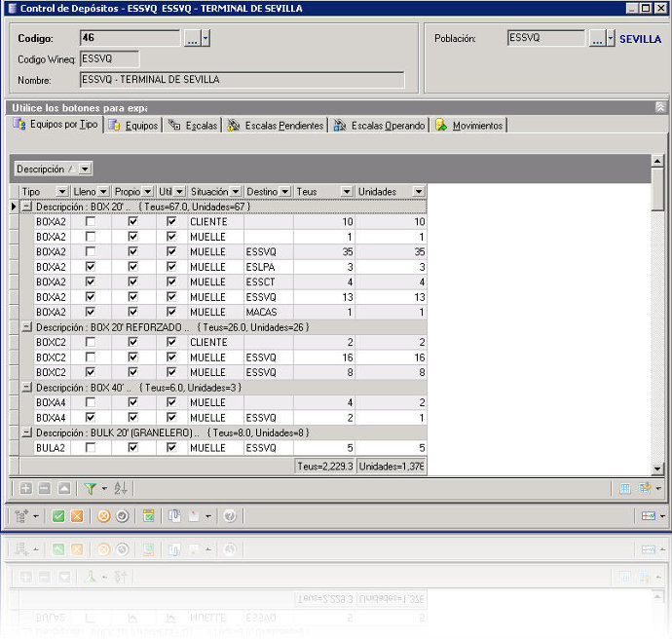Collapse all groups with the minus toolbar icon
Image resolution: width=672 pixels, height=639 pixels.
[x=45, y=488]
